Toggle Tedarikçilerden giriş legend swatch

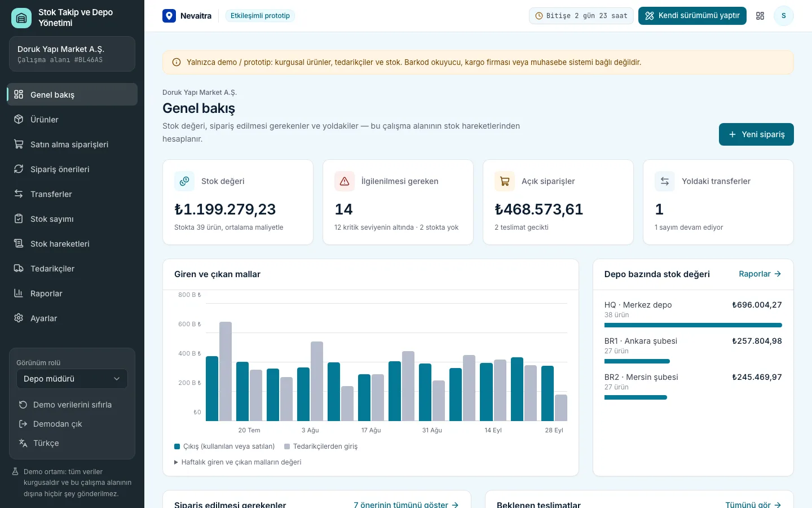[287, 446]
